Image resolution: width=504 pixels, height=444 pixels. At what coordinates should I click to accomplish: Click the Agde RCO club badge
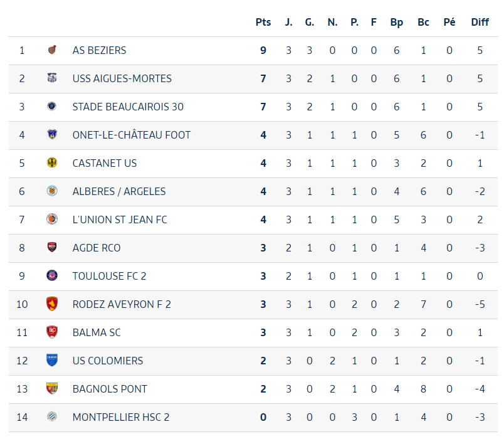(52, 247)
